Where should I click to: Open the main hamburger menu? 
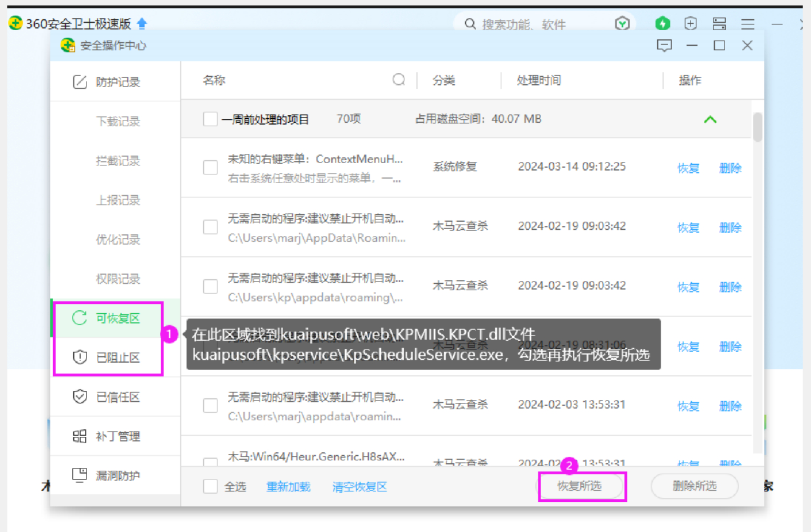pyautogui.click(x=747, y=24)
